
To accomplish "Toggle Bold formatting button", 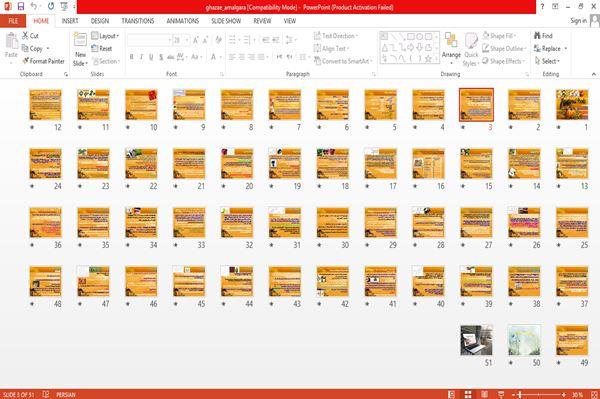I will click(x=132, y=57).
